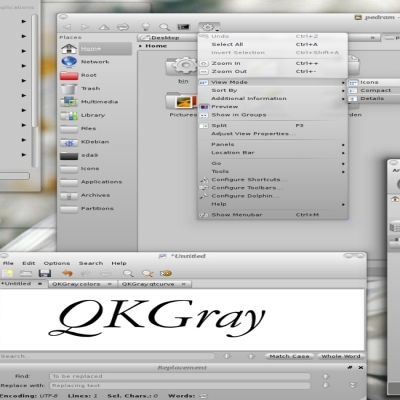Screen dimensions: 400x400
Task: Reload the Dolphin view
Action: point(123,27)
